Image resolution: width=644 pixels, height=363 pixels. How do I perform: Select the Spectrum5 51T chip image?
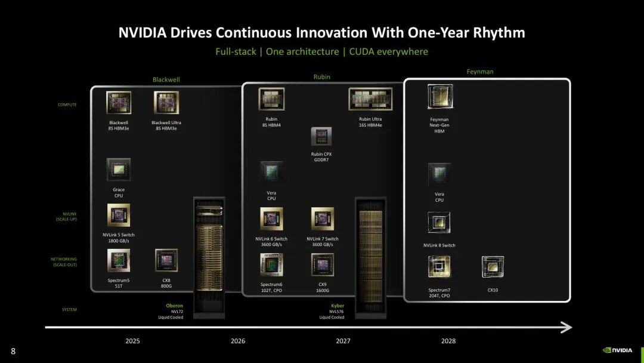pos(119,260)
